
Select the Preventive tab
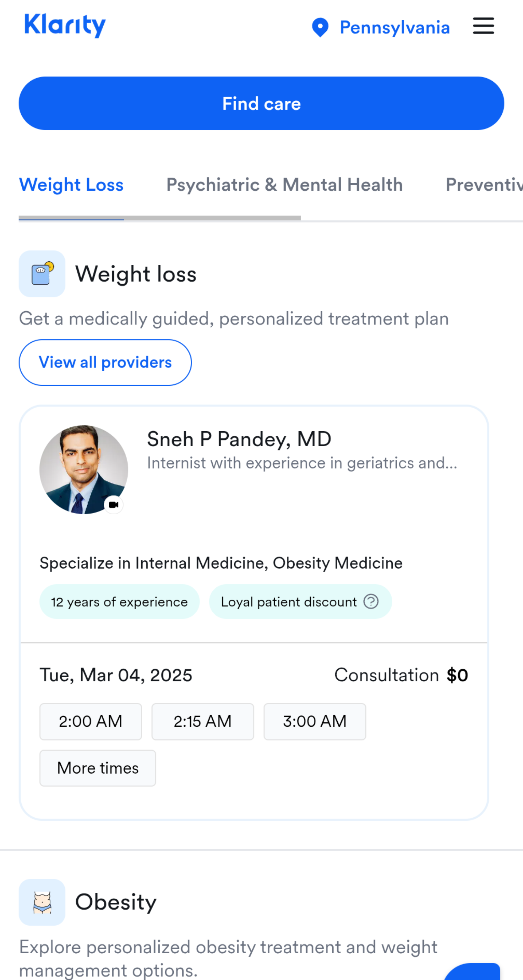pyautogui.click(x=484, y=185)
